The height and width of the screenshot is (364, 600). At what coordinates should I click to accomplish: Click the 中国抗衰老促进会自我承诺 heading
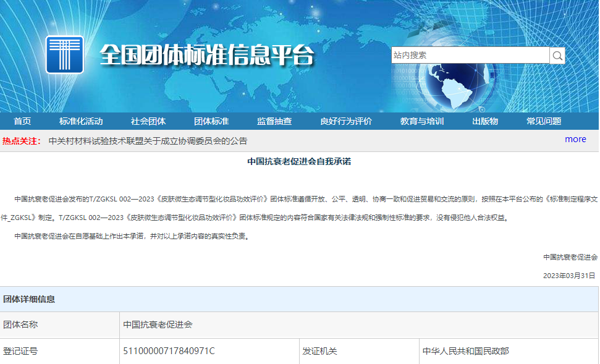[299, 161]
